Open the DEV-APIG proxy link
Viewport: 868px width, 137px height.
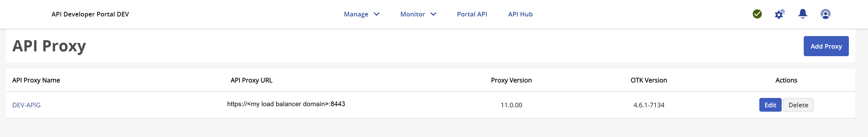click(26, 105)
